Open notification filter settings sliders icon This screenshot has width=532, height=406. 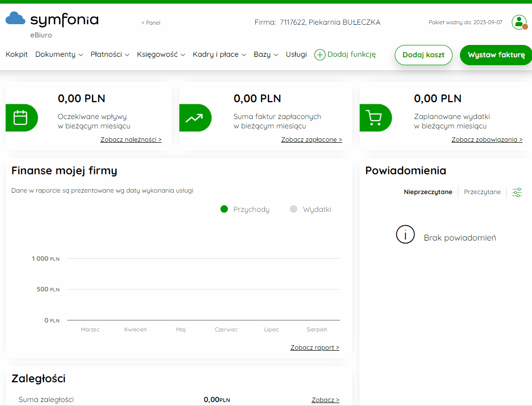coord(517,192)
